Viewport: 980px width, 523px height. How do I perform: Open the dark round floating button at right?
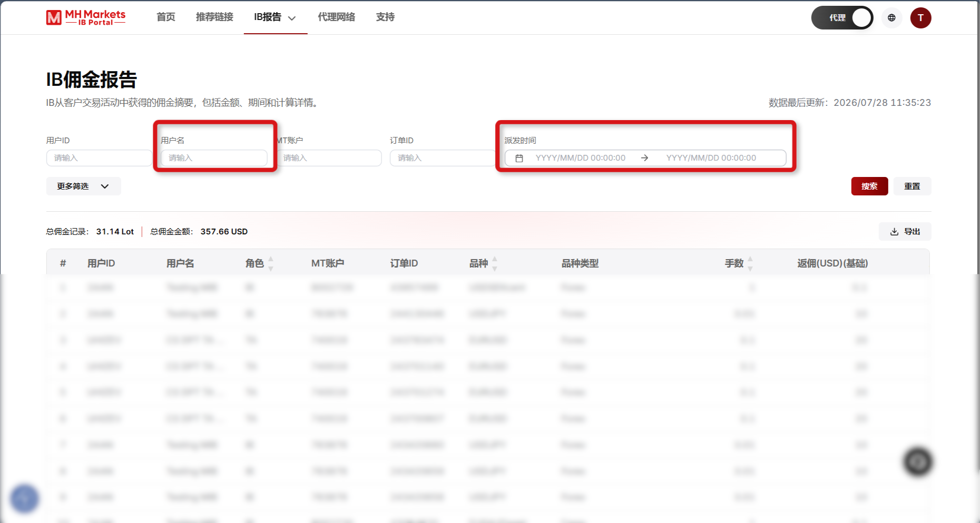click(918, 462)
